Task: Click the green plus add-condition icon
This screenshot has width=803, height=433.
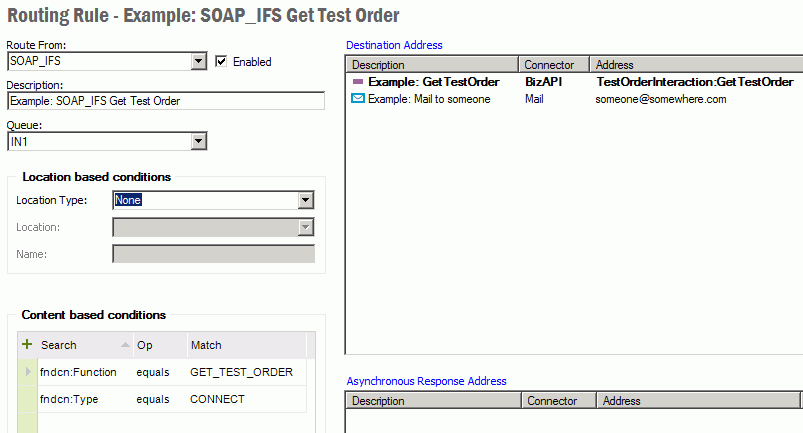Action: point(27,344)
